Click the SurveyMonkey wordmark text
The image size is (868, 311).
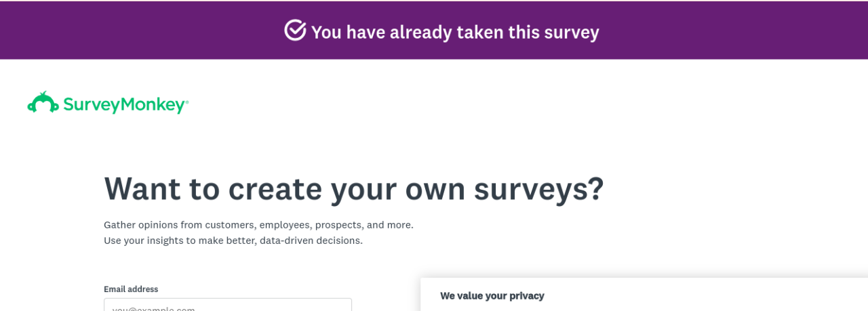tap(123, 105)
